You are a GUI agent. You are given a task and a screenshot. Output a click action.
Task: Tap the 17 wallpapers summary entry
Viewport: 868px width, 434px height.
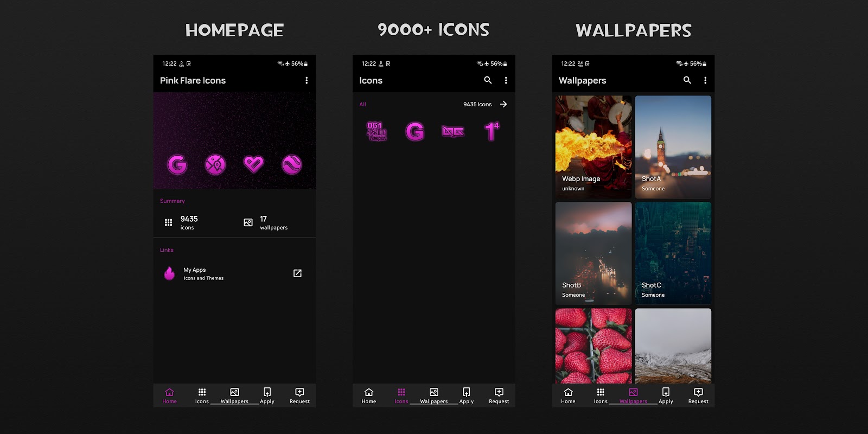pos(266,222)
